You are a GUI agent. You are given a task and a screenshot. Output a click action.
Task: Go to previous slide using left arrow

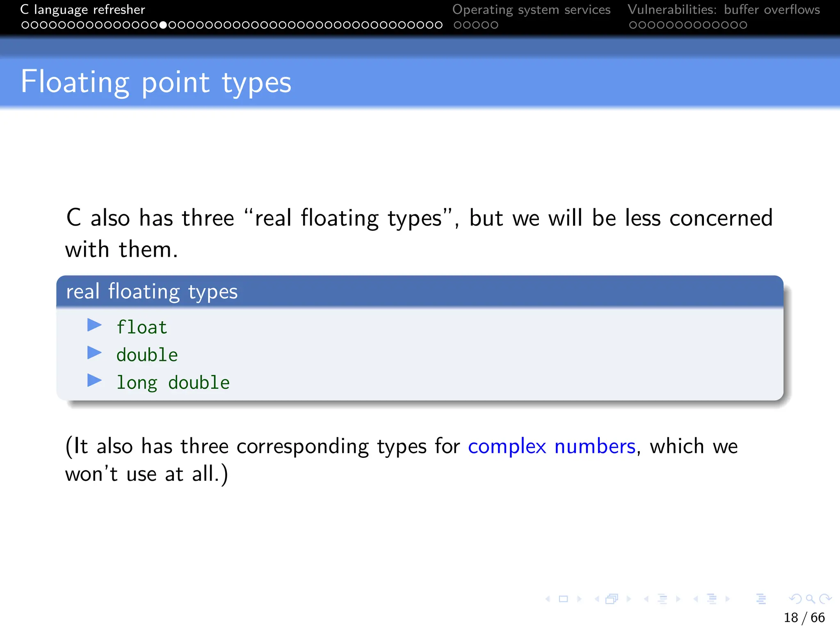(x=548, y=599)
